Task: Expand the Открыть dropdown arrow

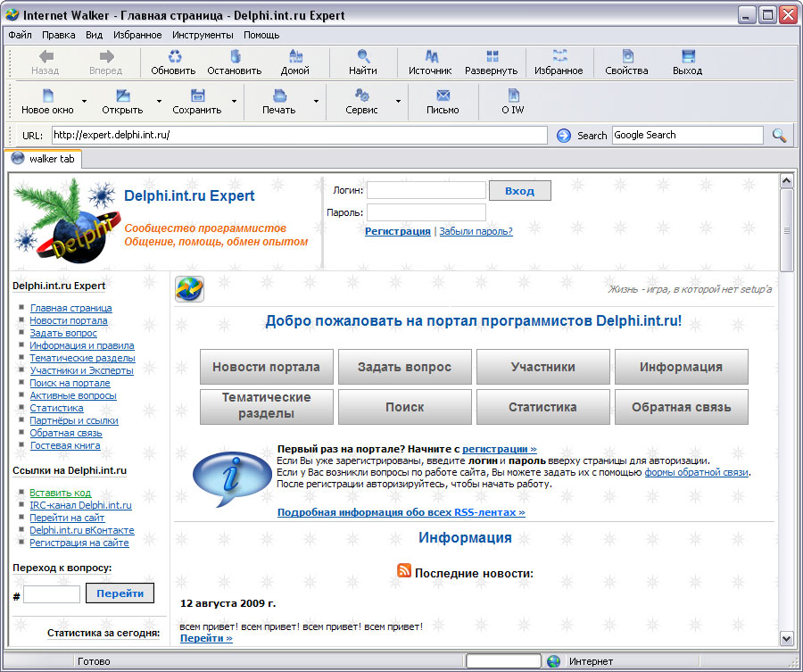Action: (159, 102)
